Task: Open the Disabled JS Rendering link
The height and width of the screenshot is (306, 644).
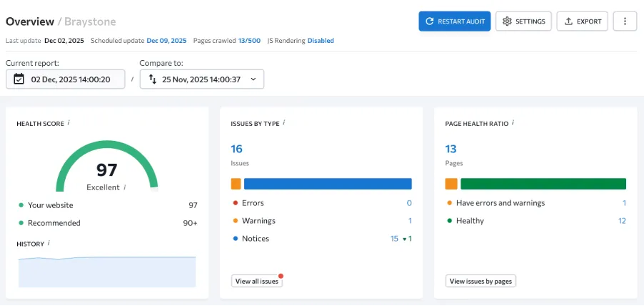Action: 321,41
